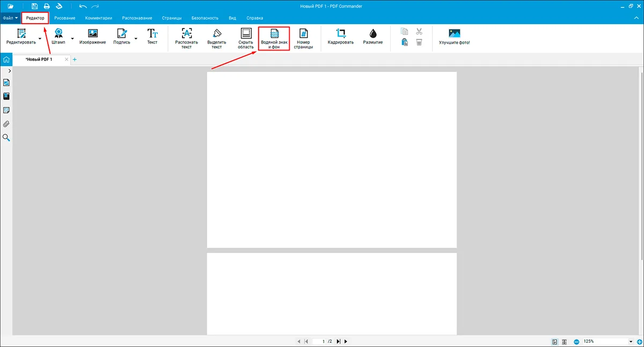644x347 pixels.
Task: Open the page thumbnails sidebar panel
Action: (x=6, y=83)
